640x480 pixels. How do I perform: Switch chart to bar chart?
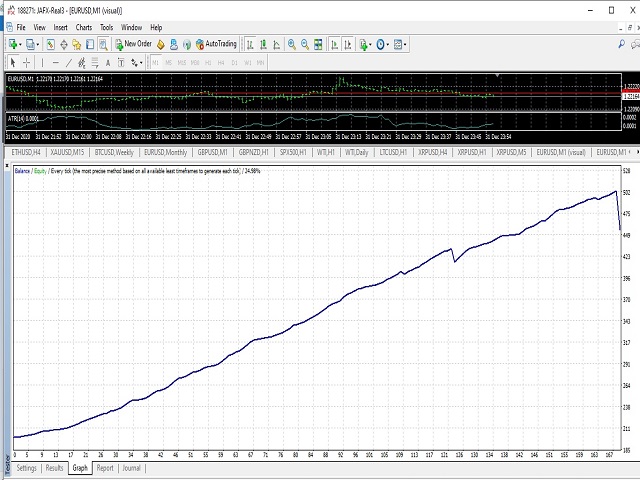[x=250, y=44]
